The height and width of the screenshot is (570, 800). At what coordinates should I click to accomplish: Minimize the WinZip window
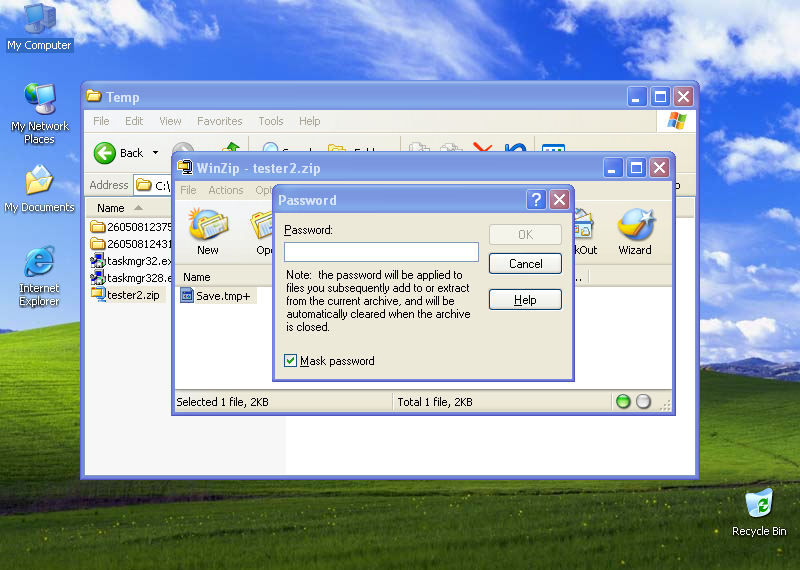[613, 167]
